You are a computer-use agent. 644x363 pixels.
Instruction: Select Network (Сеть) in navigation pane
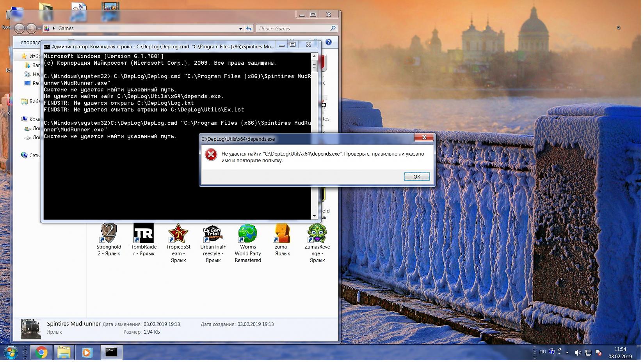tap(30, 155)
